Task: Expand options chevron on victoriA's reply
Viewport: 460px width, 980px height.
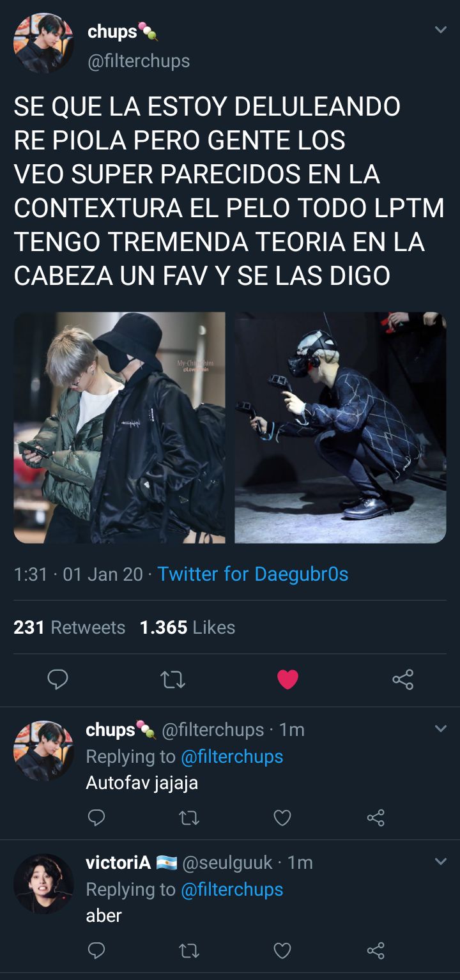Action: click(x=440, y=862)
